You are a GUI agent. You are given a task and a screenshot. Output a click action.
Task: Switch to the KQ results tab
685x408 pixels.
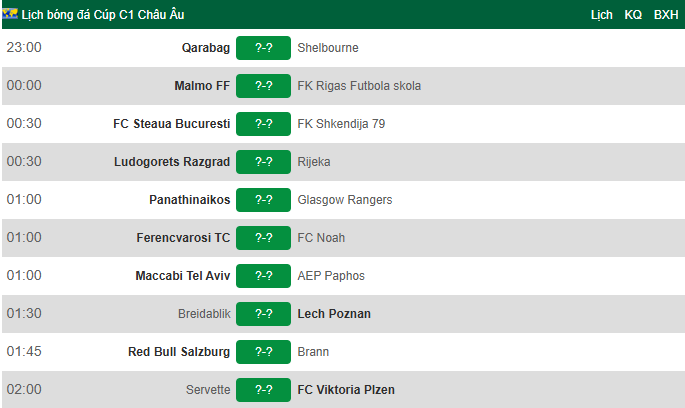tap(633, 15)
